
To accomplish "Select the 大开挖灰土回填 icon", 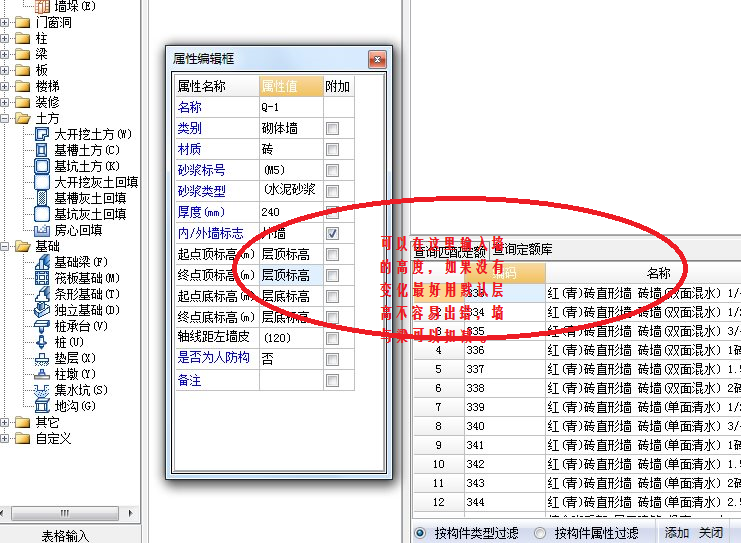I will (42, 182).
